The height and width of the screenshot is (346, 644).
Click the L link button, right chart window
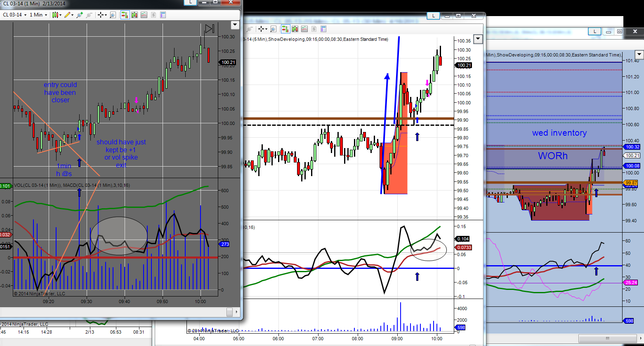(594, 31)
